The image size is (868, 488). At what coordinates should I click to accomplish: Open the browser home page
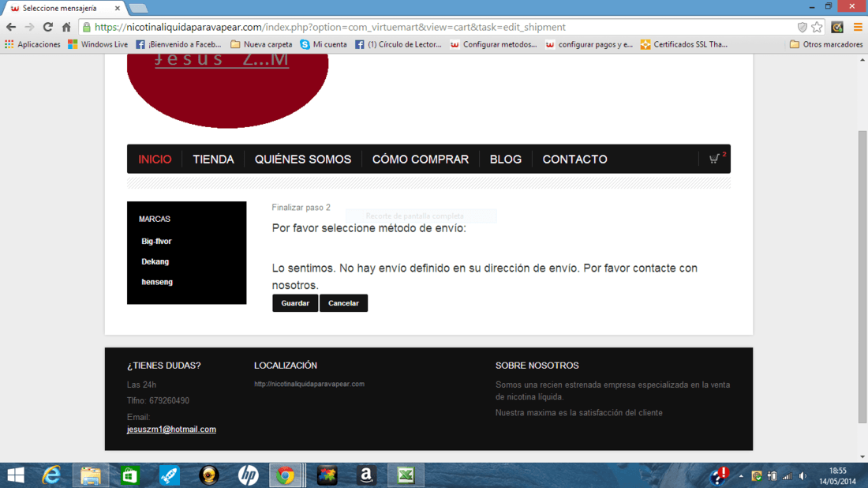(x=66, y=27)
